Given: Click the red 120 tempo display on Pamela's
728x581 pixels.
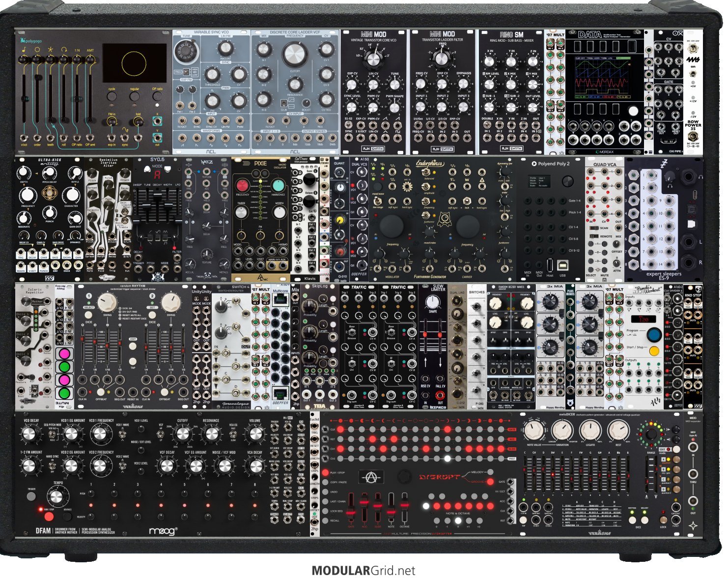Looking at the screenshot, I should [644, 319].
